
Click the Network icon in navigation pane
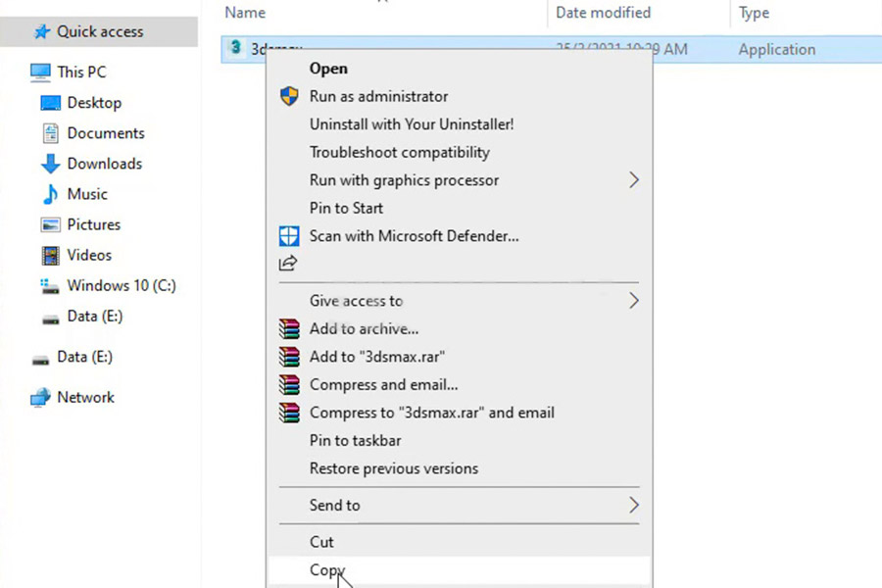40,397
